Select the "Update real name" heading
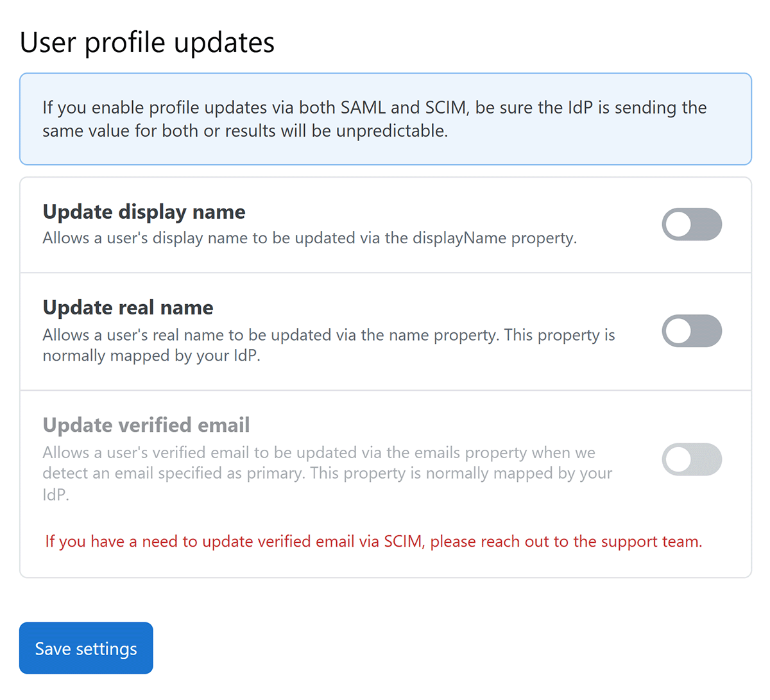This screenshot has width=770, height=700. (x=128, y=307)
